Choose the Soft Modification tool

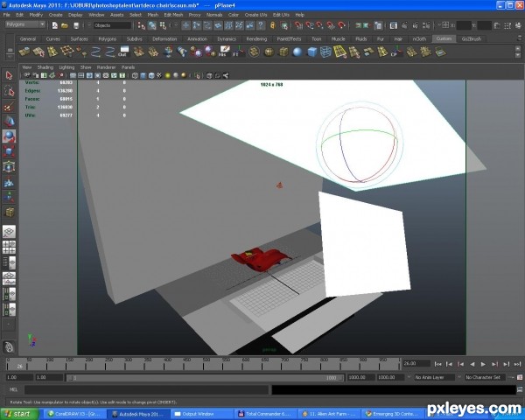pyautogui.click(x=9, y=182)
